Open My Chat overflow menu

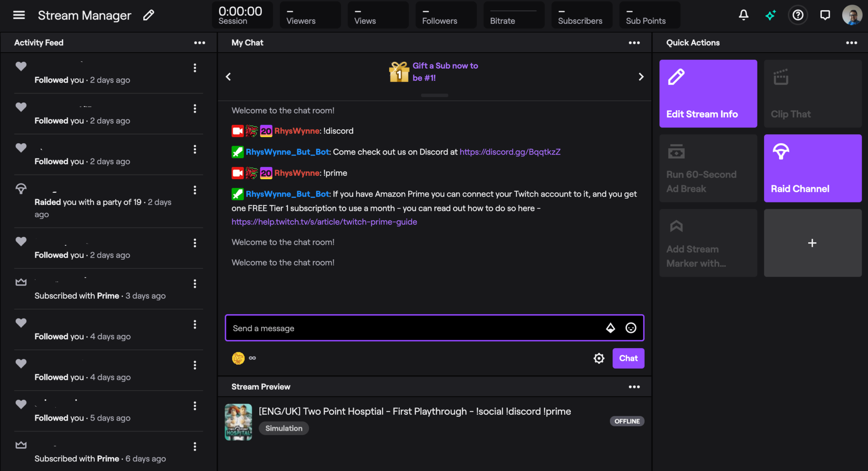[x=635, y=42]
